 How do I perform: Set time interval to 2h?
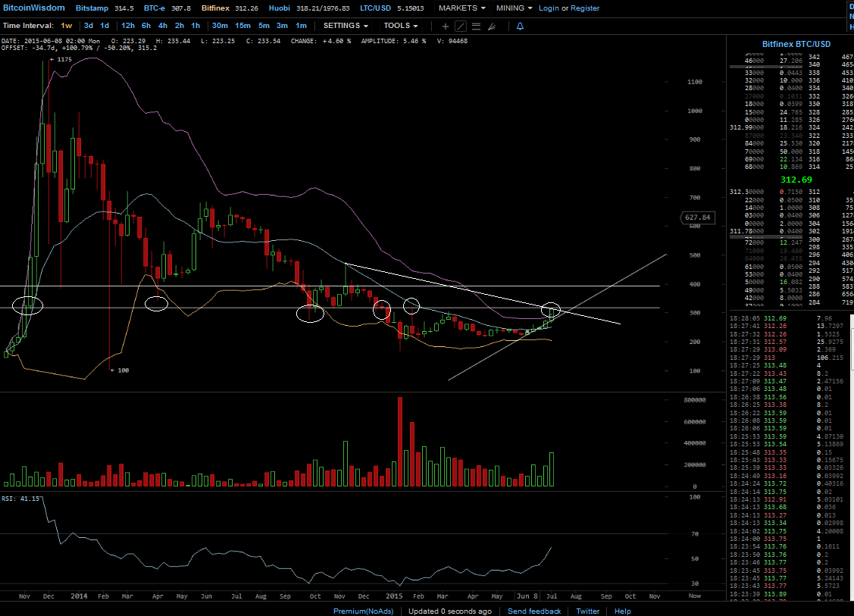[179, 26]
